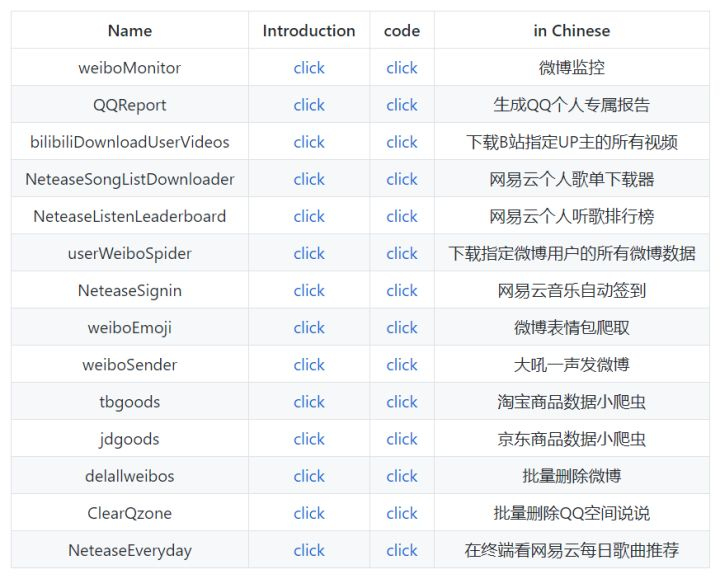
Task: Open Introduction link for delallweibos
Action: pos(309,476)
